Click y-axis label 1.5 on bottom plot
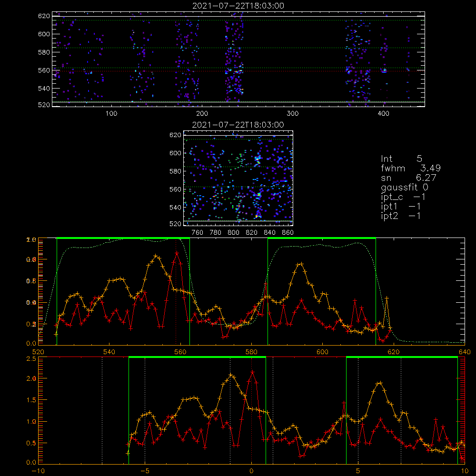Screen dimensions: 476x476 click(x=31, y=400)
